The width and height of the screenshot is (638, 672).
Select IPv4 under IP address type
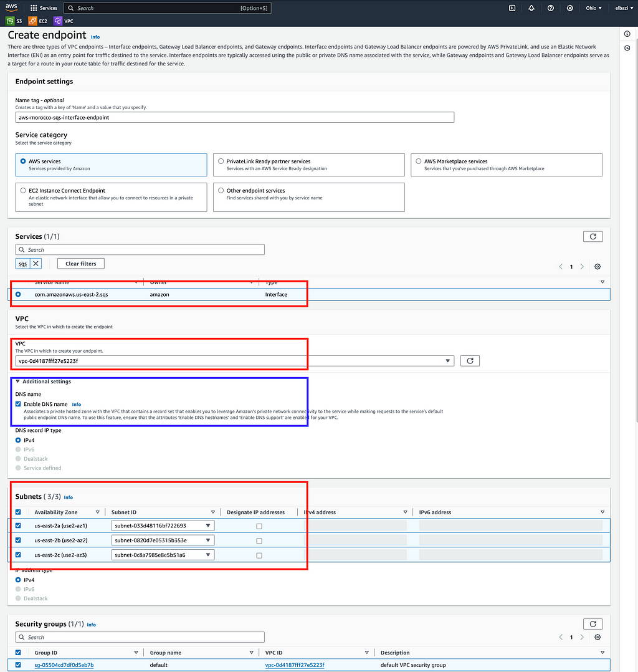click(x=18, y=580)
